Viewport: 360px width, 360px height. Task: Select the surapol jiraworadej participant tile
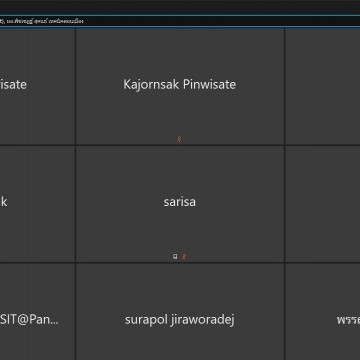coord(180,312)
